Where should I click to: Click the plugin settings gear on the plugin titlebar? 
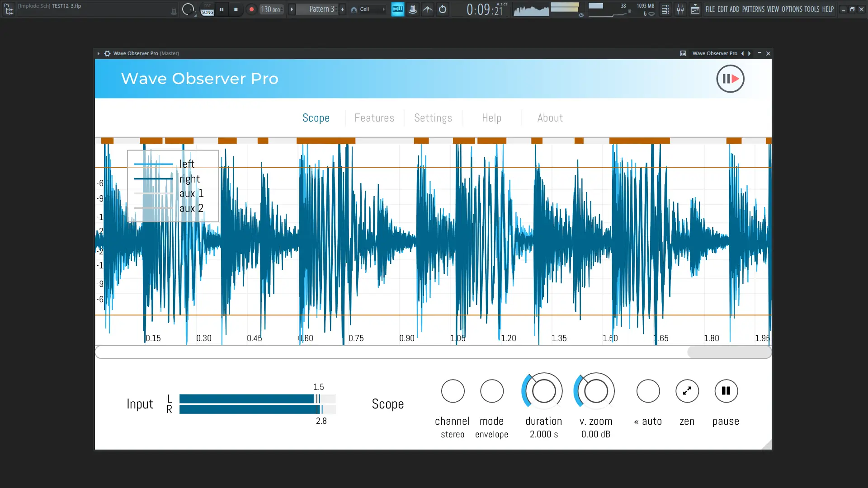[x=107, y=53]
